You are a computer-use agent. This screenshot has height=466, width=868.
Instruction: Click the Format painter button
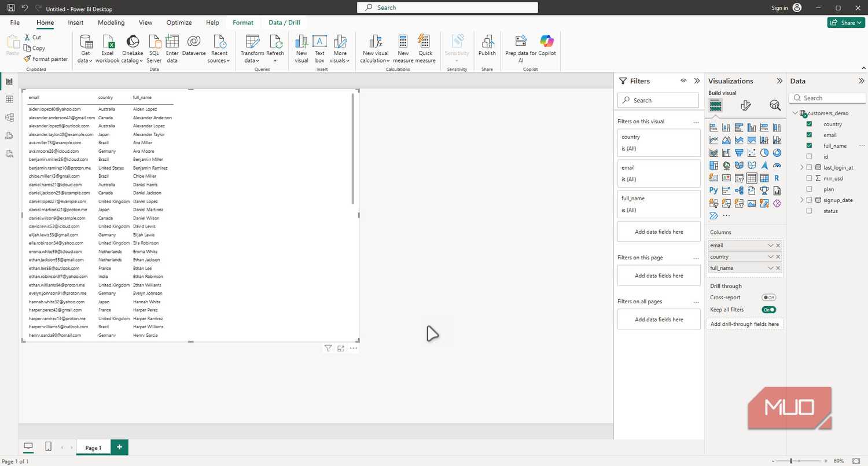tap(46, 59)
